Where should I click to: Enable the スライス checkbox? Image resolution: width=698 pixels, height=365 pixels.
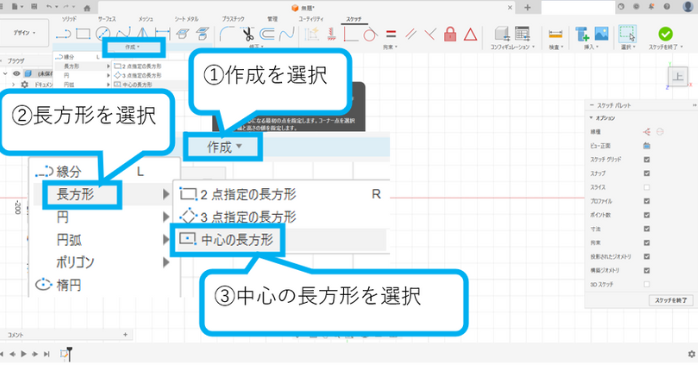tap(647, 187)
